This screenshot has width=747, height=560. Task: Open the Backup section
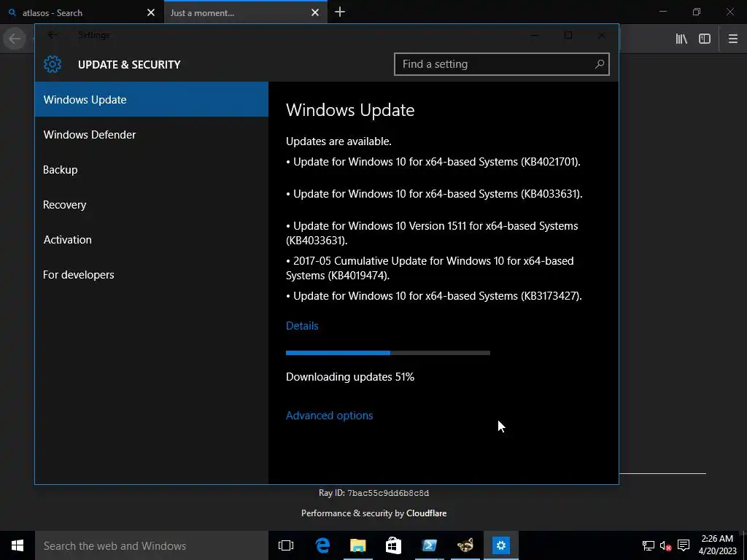point(152,170)
